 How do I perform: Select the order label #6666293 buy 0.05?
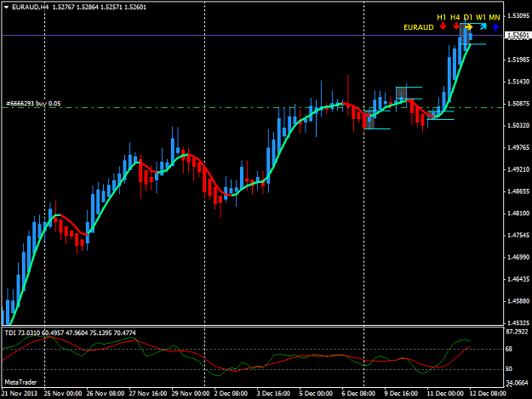(33, 104)
